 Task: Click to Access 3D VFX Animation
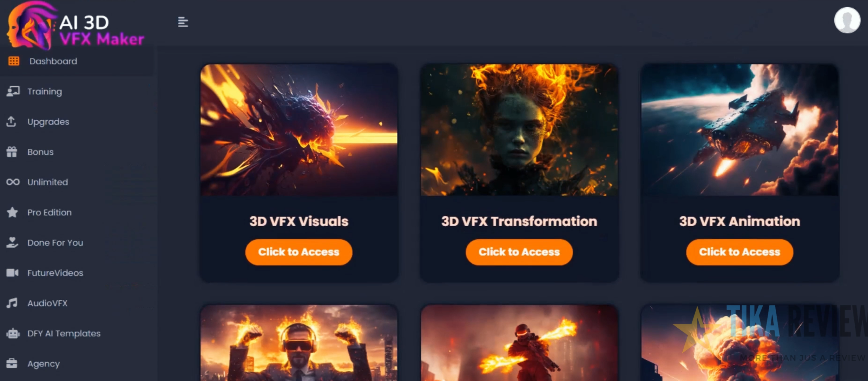(x=739, y=252)
